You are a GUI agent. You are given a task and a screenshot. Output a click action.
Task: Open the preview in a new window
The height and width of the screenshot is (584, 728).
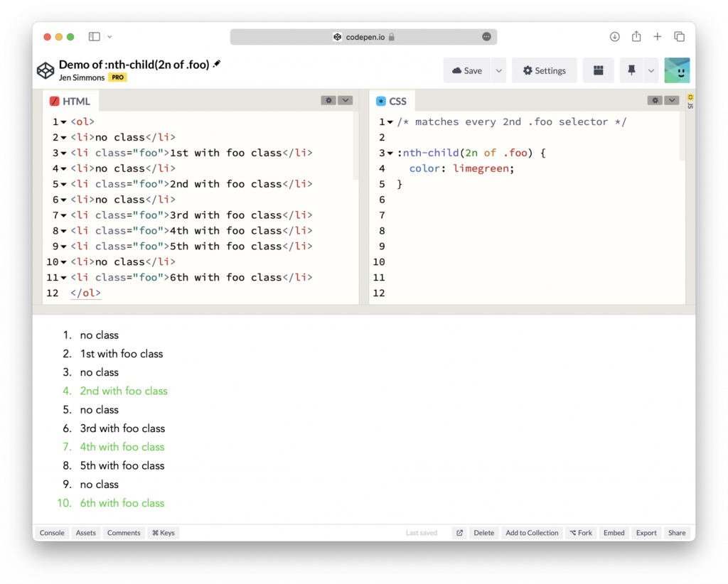coord(460,532)
